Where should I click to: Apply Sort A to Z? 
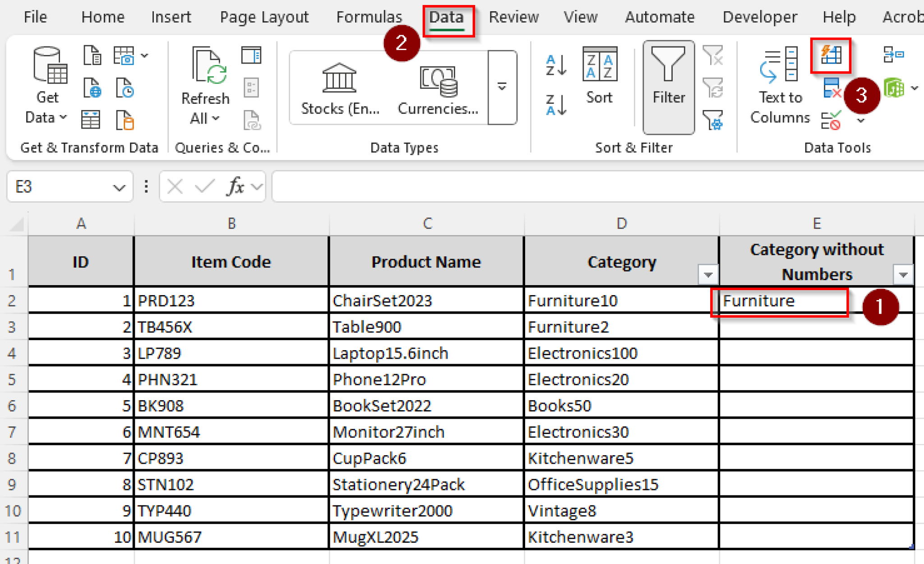(556, 65)
